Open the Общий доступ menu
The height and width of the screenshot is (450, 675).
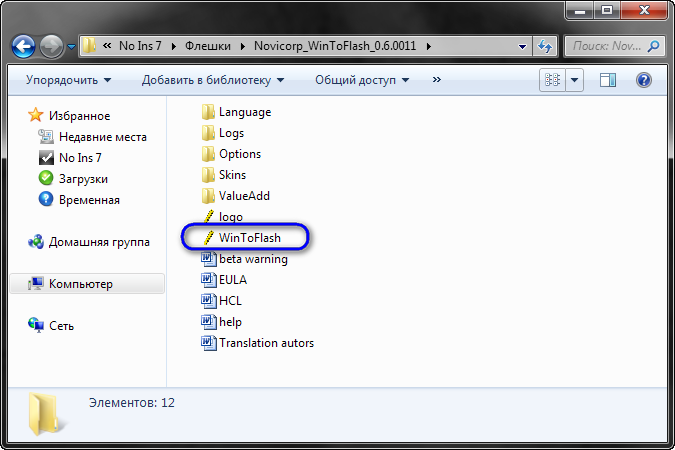click(x=362, y=80)
